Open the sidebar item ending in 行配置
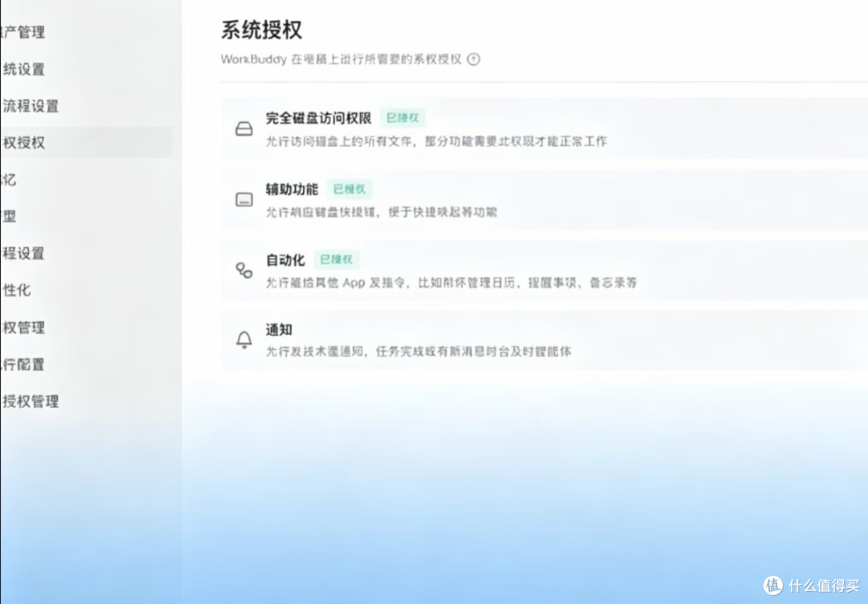 pos(23,364)
